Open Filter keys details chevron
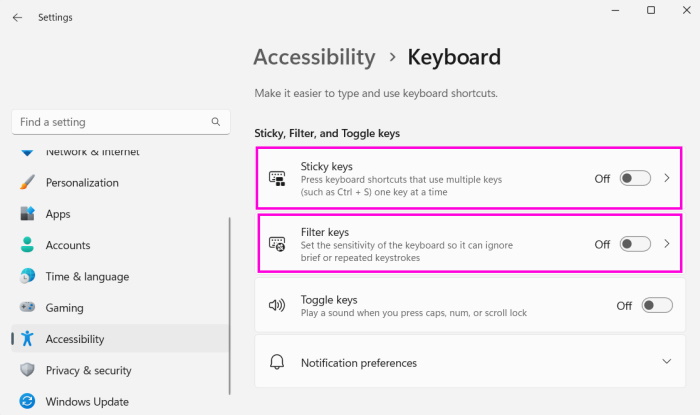This screenshot has height=415, width=700. pyautogui.click(x=667, y=244)
